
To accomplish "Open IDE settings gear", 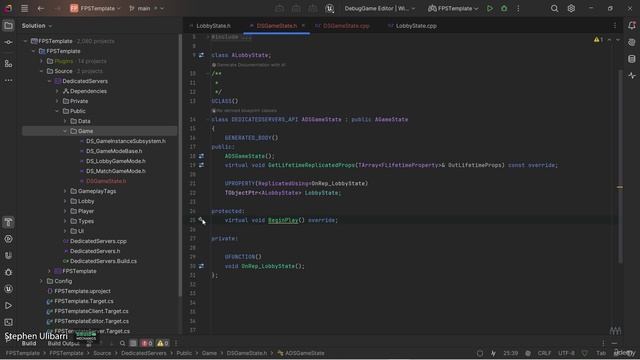I will point(571,8).
